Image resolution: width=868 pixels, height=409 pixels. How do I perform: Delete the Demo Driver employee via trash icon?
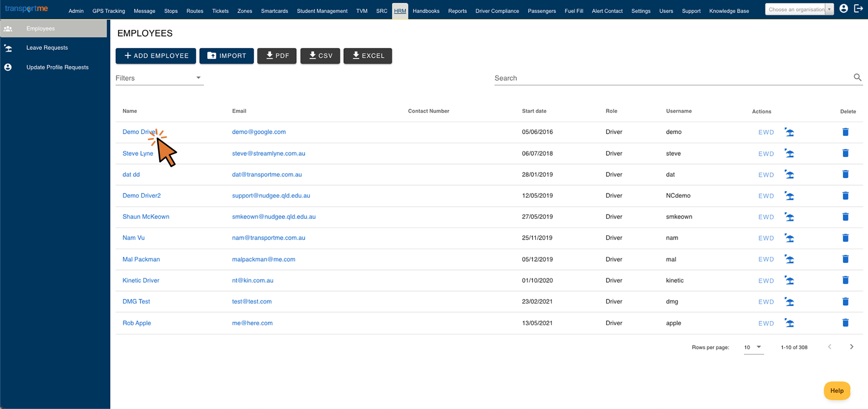845,132
